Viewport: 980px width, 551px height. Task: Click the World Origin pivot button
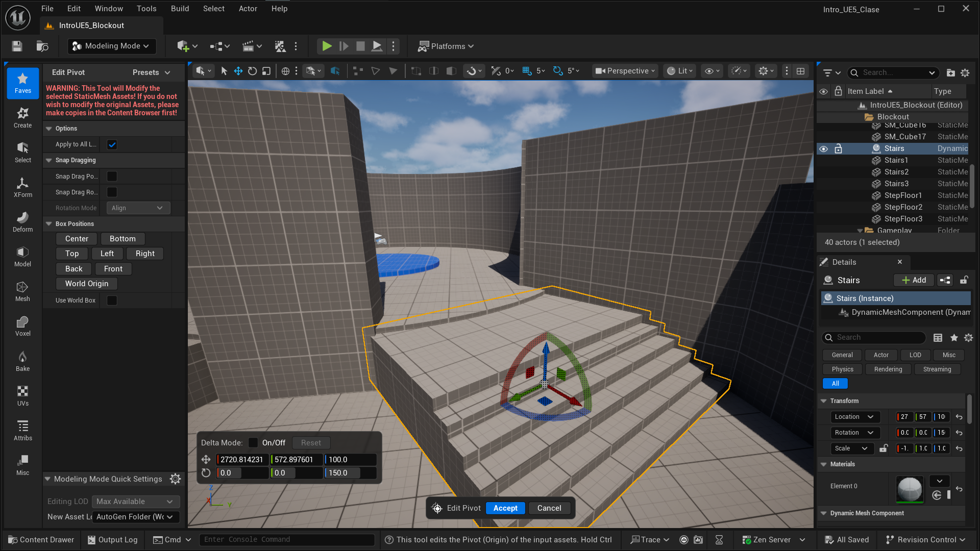[x=87, y=284]
